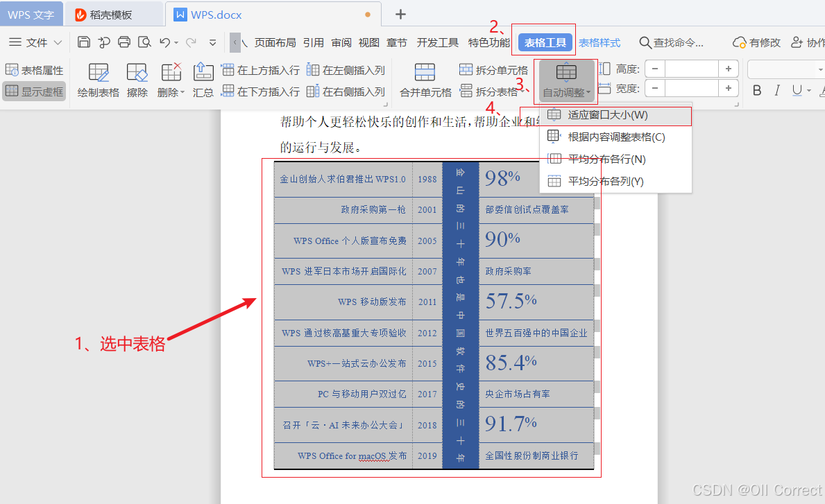This screenshot has width=825, height=504.
Task: Increase row height with plus button
Action: point(729,69)
